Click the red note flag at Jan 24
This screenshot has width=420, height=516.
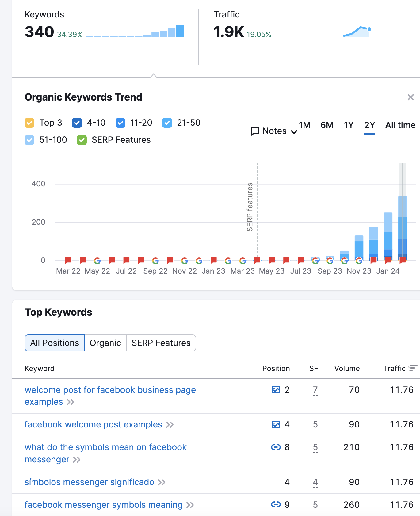(x=388, y=260)
